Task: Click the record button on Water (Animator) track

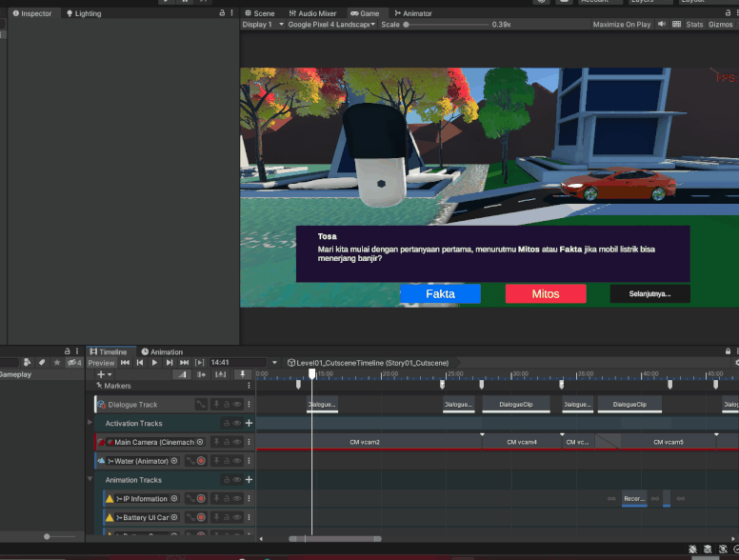Action: (x=201, y=461)
